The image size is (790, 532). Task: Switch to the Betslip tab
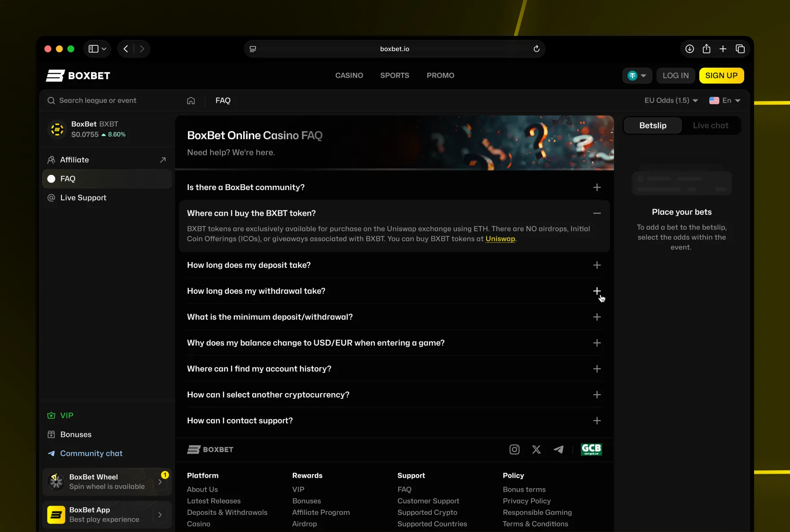[x=653, y=126]
